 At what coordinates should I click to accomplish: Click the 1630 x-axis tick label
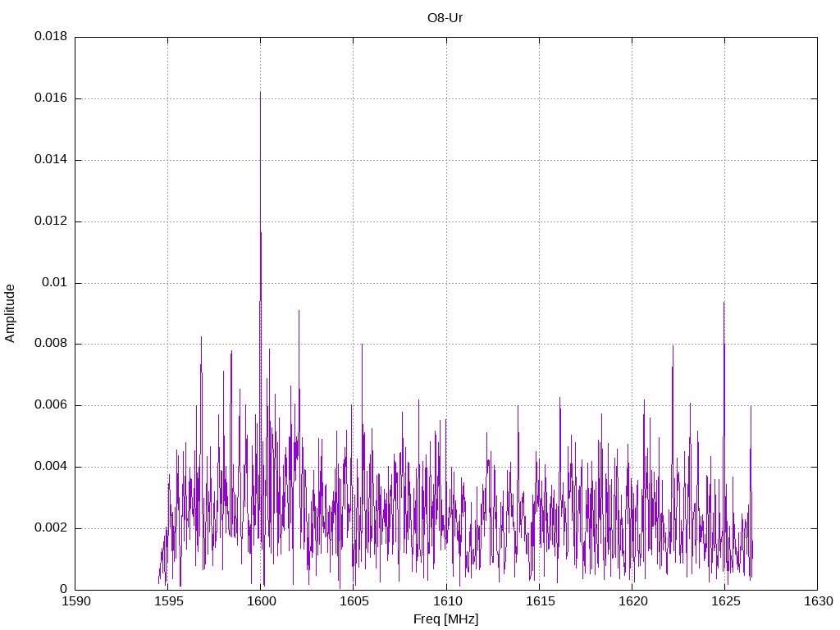tap(819, 601)
